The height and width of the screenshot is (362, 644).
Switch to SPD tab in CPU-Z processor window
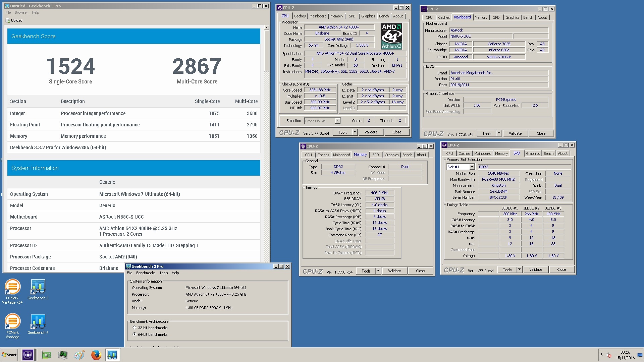click(352, 16)
